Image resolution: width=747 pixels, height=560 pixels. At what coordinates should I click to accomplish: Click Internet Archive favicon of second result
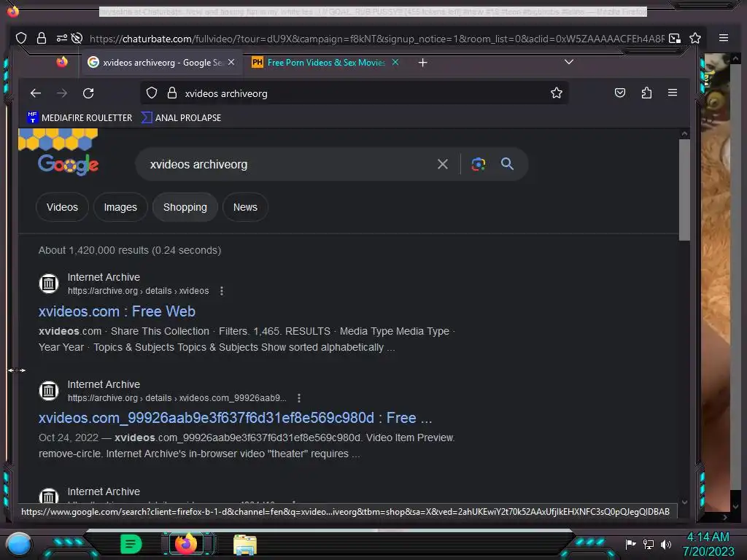click(x=49, y=391)
